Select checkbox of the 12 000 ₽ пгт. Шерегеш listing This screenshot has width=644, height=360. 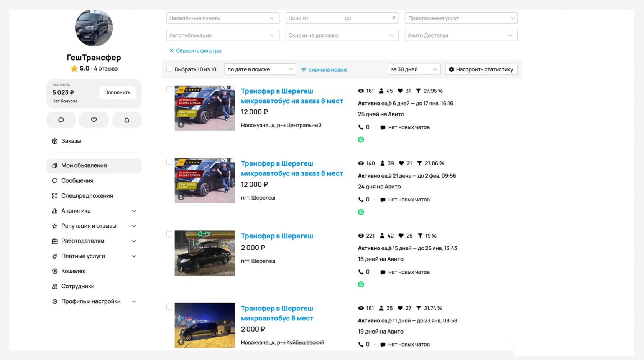tap(169, 162)
